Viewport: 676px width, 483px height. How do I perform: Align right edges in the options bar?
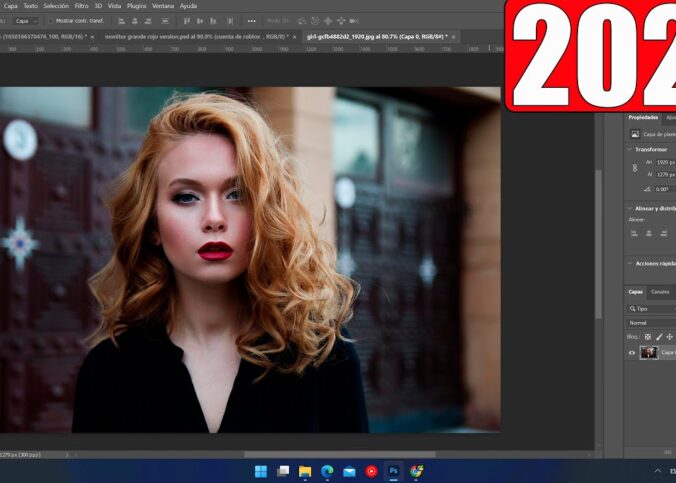pos(148,21)
